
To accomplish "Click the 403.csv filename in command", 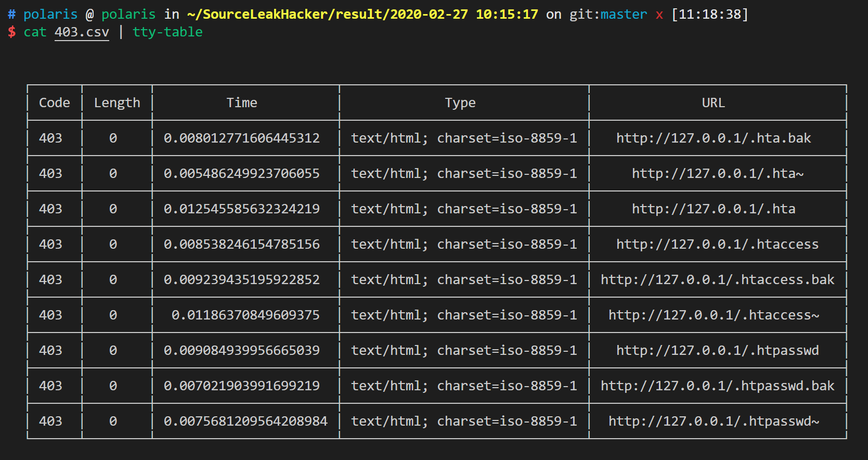I will [x=82, y=32].
